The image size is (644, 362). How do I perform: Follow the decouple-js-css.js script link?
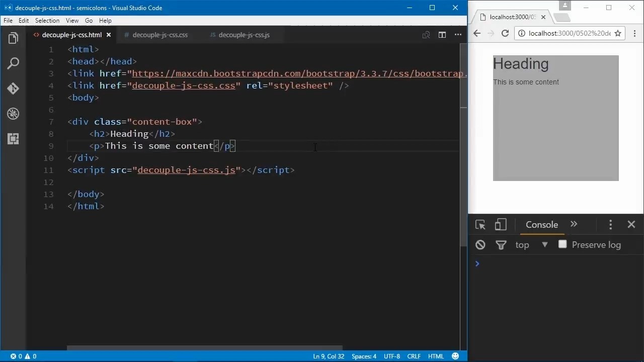pyautogui.click(x=186, y=170)
